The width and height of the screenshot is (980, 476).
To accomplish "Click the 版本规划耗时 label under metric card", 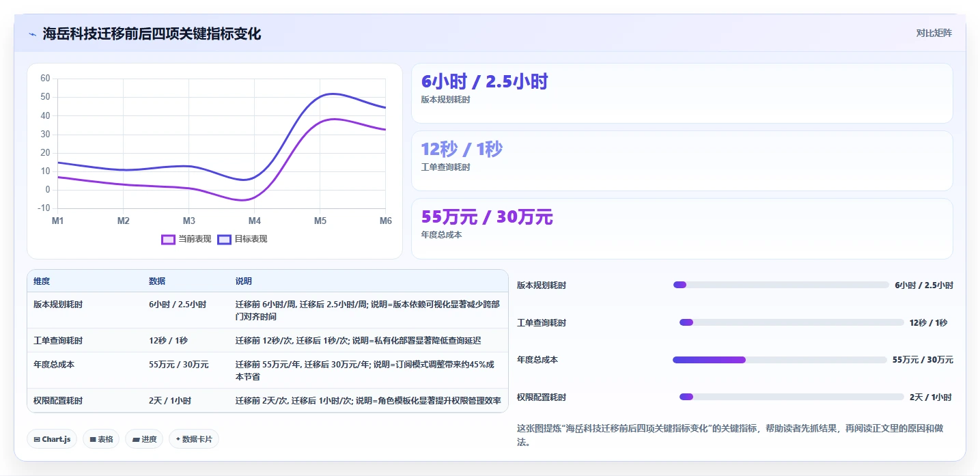I will tap(446, 100).
